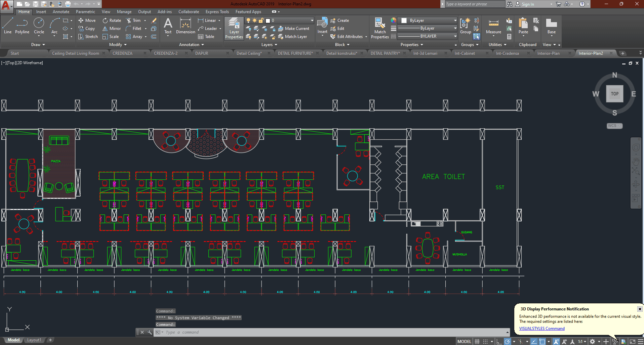Choose the Mirror modify tool
This screenshot has height=345, width=644.
(112, 29)
